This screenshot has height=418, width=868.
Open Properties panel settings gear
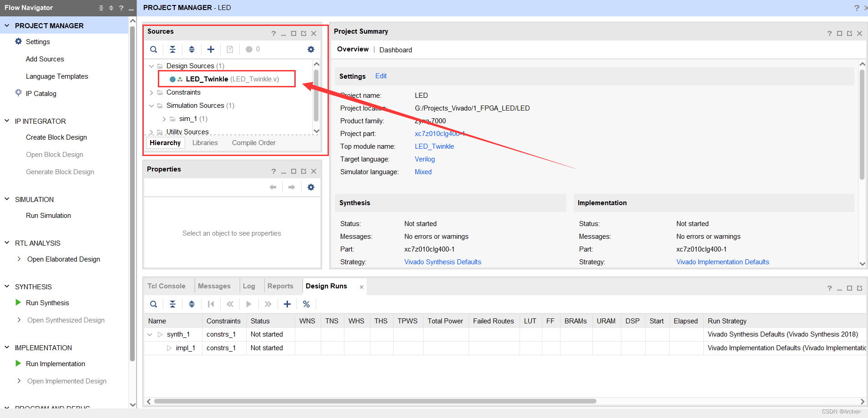(311, 187)
